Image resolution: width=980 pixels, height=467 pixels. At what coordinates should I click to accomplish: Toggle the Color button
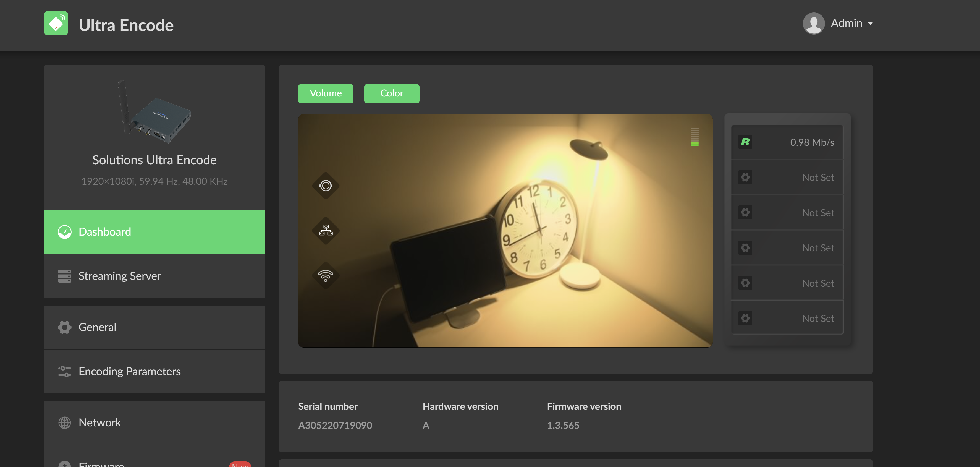[x=391, y=93]
